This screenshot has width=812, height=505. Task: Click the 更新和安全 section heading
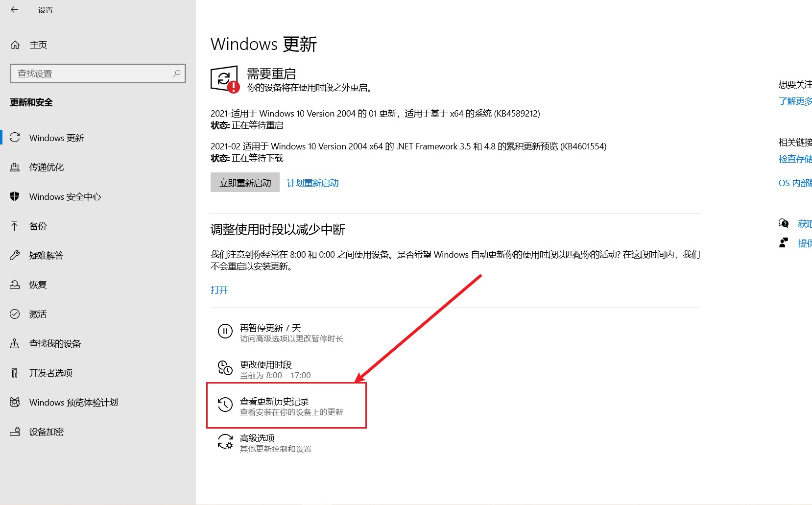31,102
